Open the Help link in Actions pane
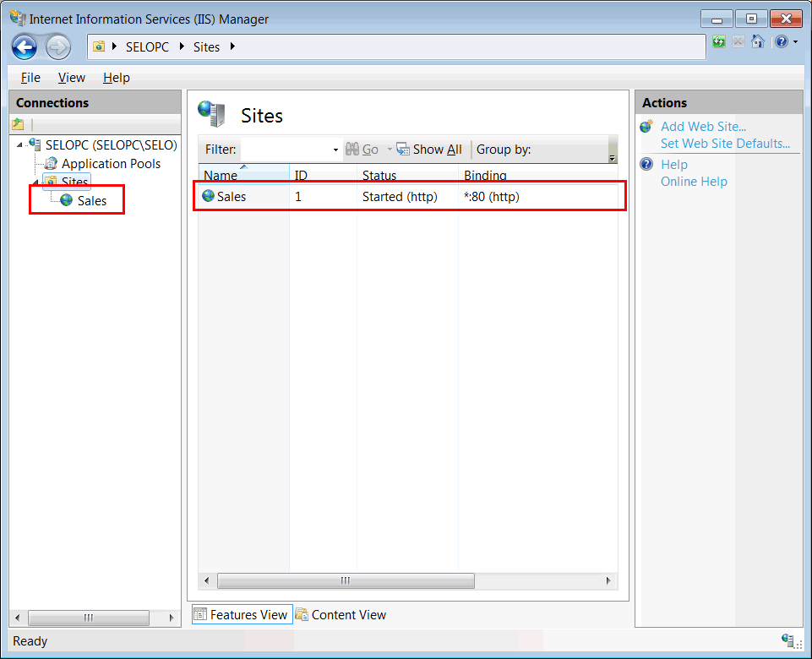Screen dimensions: 812x659 [x=673, y=165]
